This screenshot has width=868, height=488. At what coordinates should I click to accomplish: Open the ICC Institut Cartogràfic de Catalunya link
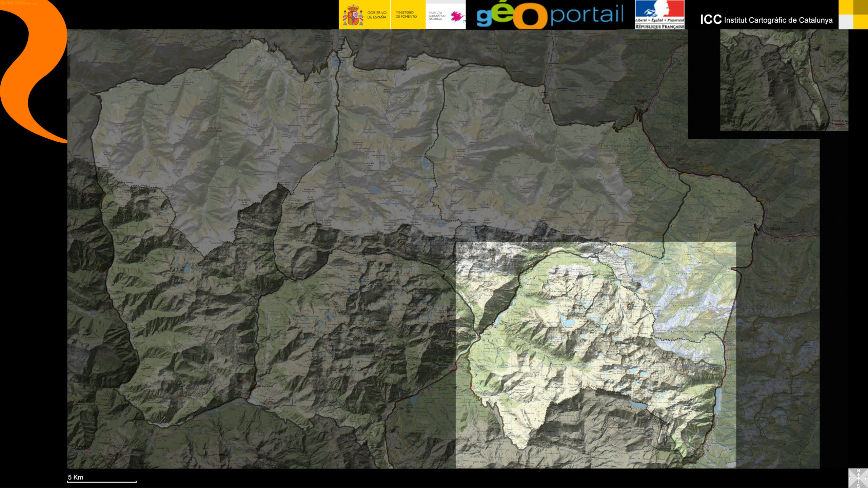click(x=766, y=20)
